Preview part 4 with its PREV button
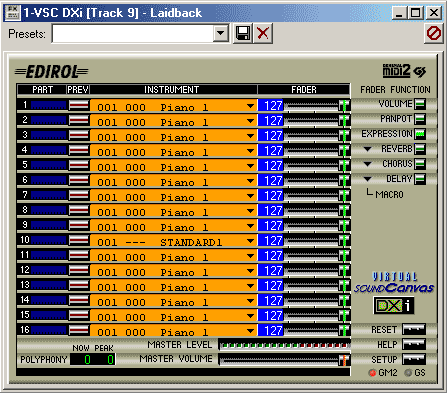Image resolution: width=447 pixels, height=393 pixels. (x=79, y=150)
